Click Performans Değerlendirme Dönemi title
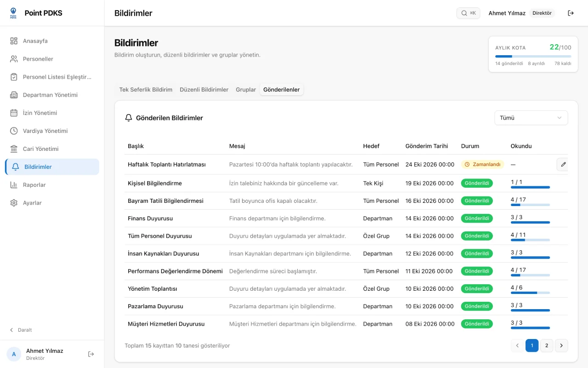Viewport: 588px width, 368px height. (175, 271)
